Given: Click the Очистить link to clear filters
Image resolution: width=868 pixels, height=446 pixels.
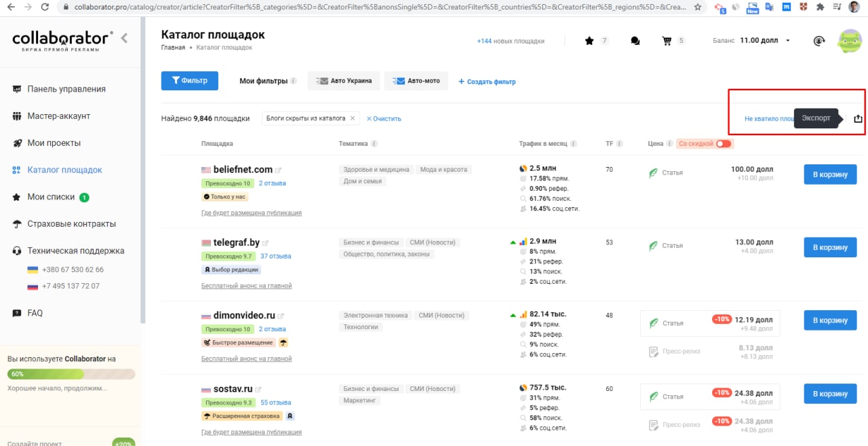Looking at the screenshot, I should (x=384, y=119).
